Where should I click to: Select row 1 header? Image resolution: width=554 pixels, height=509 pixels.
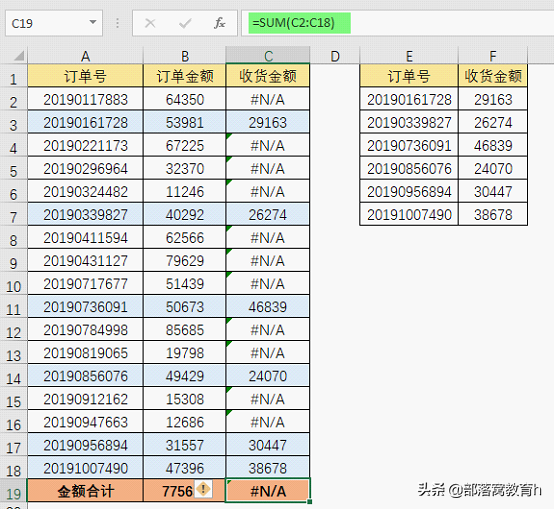click(x=13, y=77)
